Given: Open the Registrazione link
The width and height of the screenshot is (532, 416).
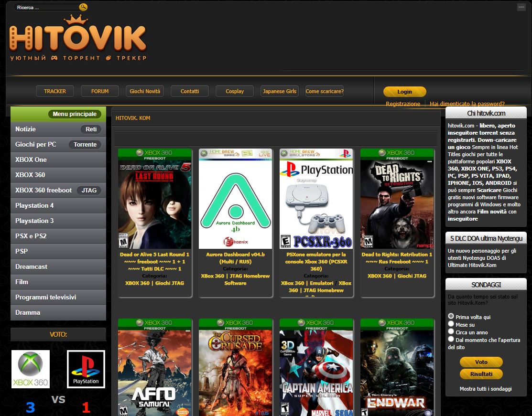Looking at the screenshot, I should tap(403, 104).
